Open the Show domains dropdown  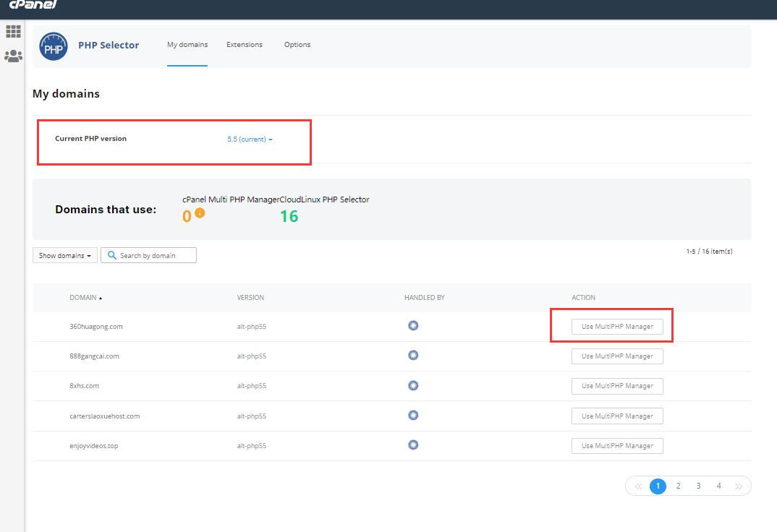[x=64, y=256]
